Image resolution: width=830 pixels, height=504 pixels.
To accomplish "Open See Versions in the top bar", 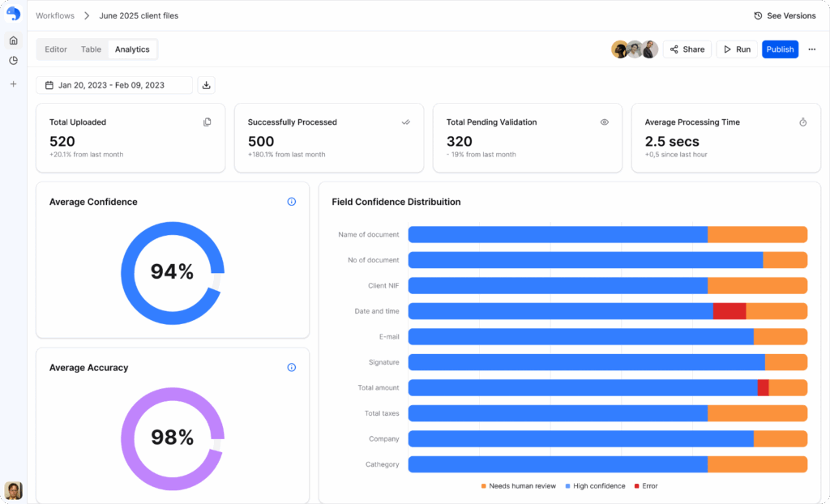I will [x=784, y=15].
